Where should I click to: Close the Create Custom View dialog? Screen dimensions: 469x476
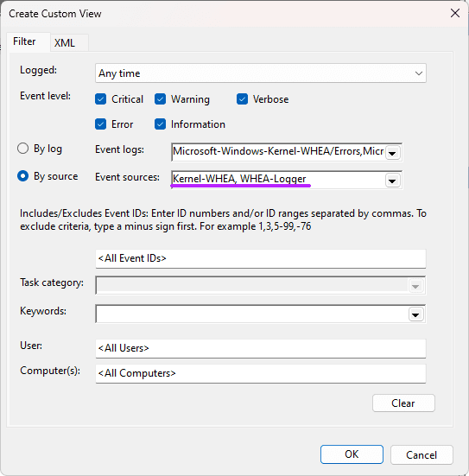click(x=454, y=13)
